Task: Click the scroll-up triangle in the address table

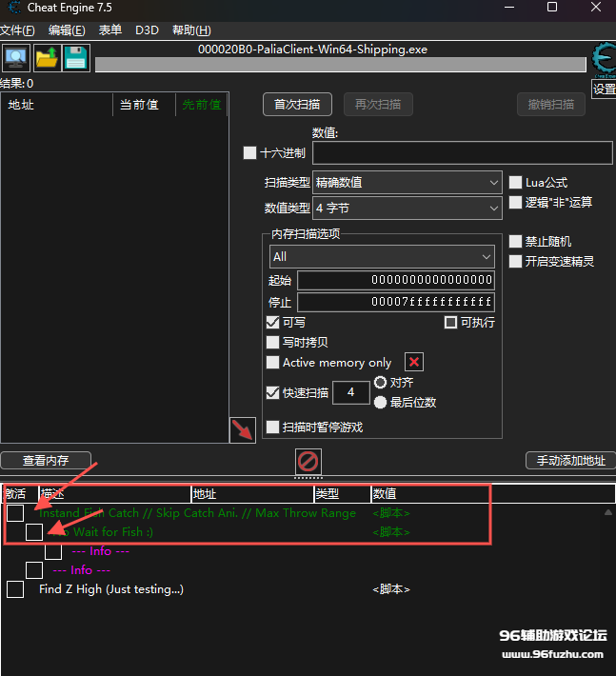Action: pyautogui.click(x=607, y=512)
